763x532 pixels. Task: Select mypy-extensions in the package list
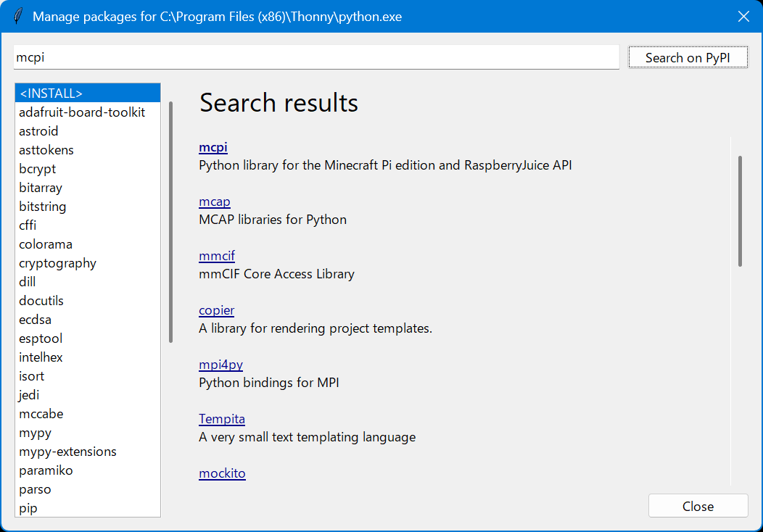coord(88,452)
